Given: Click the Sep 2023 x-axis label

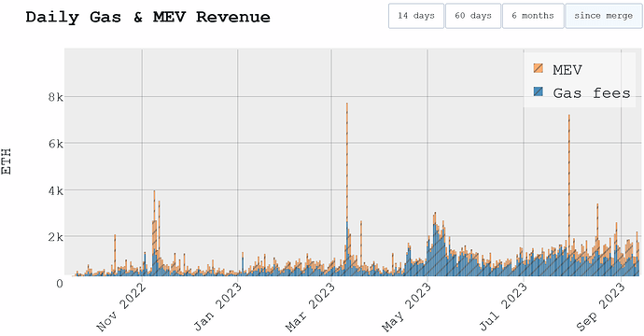Looking at the screenshot, I should tap(601, 307).
